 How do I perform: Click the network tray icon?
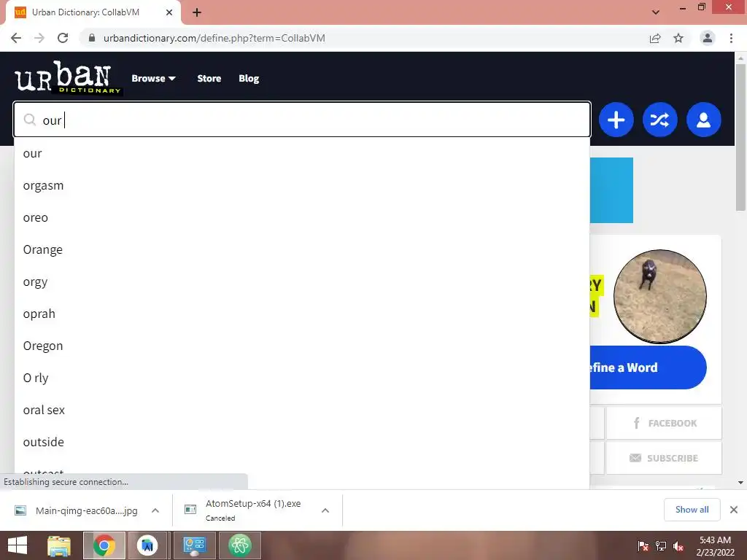(x=661, y=546)
